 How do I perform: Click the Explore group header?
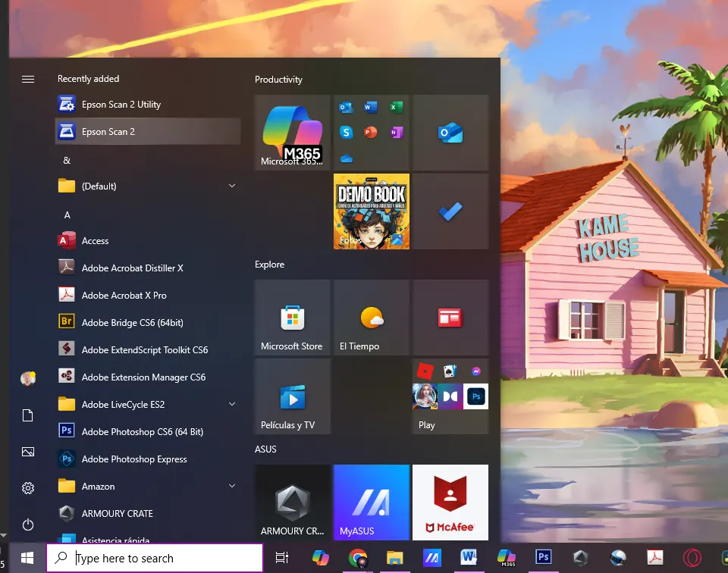(269, 265)
